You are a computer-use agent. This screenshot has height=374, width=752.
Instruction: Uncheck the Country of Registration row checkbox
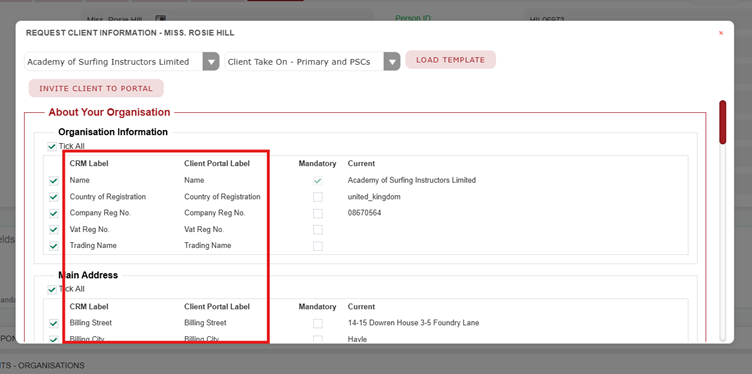click(54, 197)
